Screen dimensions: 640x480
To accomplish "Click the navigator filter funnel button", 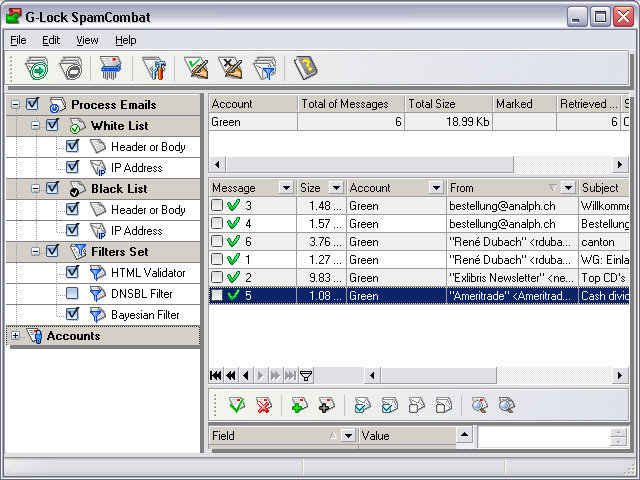I will [x=306, y=375].
